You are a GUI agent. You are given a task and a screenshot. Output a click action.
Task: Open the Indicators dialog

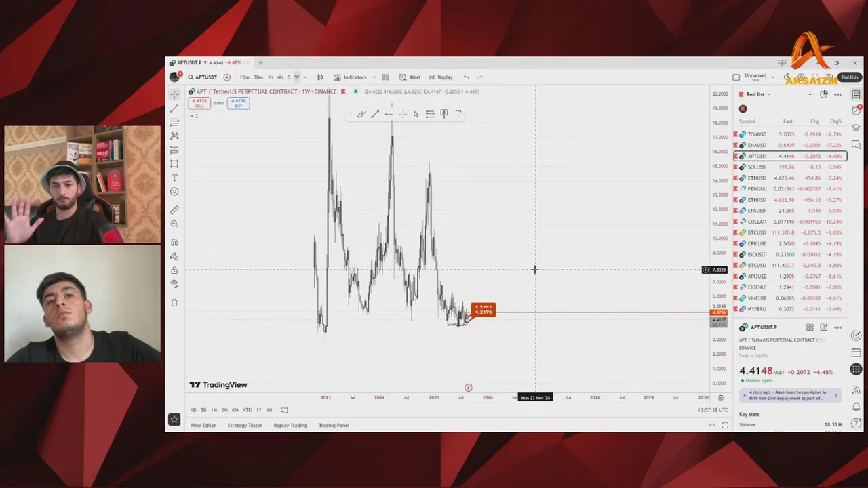pos(350,77)
